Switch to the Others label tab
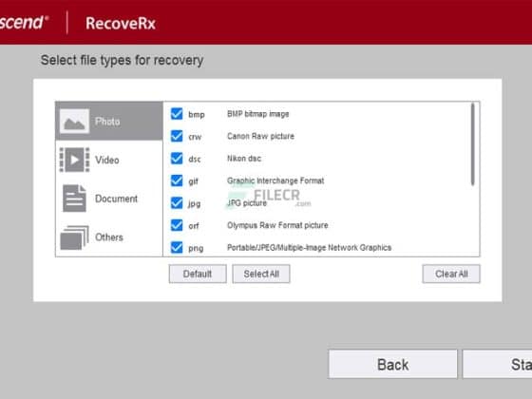This screenshot has height=399, width=532. 109,237
